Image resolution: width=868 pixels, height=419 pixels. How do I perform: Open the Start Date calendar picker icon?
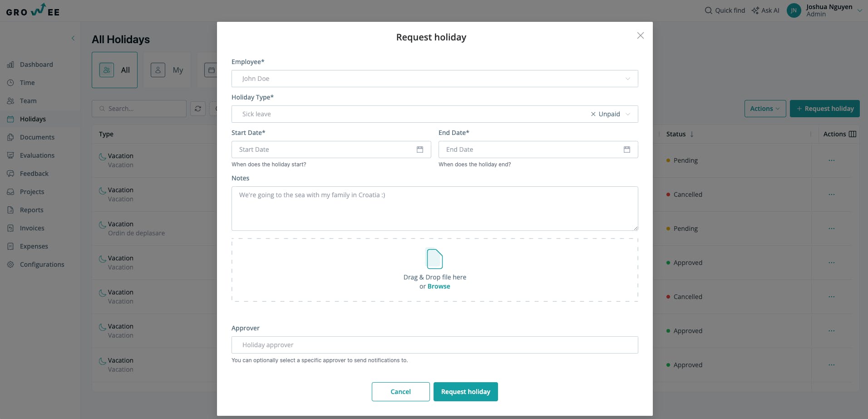point(420,150)
